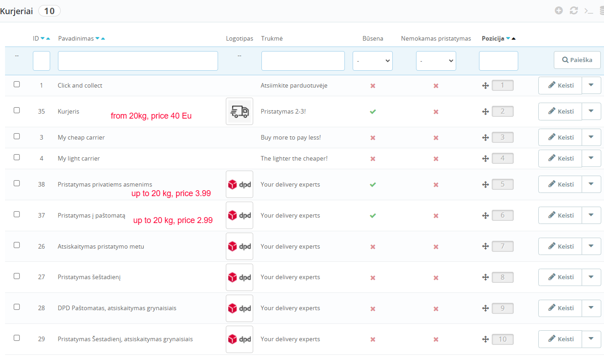Toggle free shipping for DPD Paštomatas row
Viewport: 604px width, 364px height.
tap(436, 308)
